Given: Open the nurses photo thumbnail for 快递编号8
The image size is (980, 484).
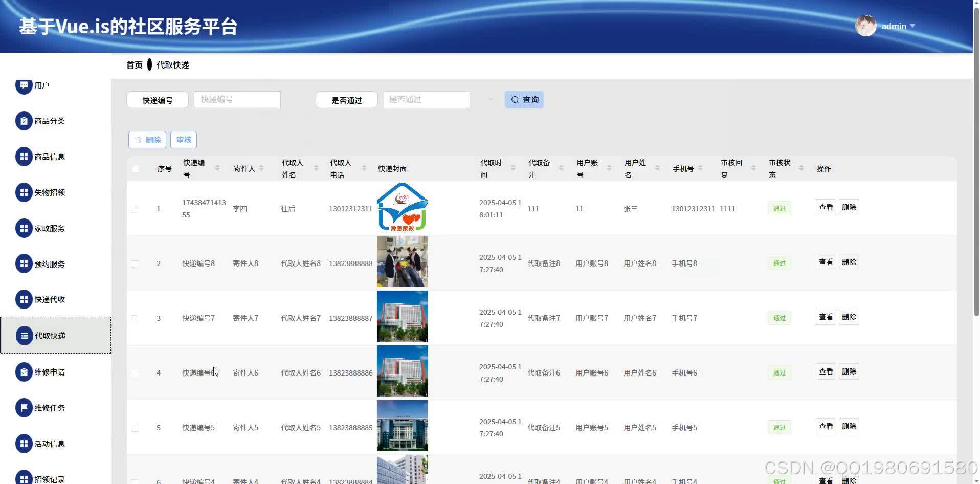Looking at the screenshot, I should [x=403, y=261].
